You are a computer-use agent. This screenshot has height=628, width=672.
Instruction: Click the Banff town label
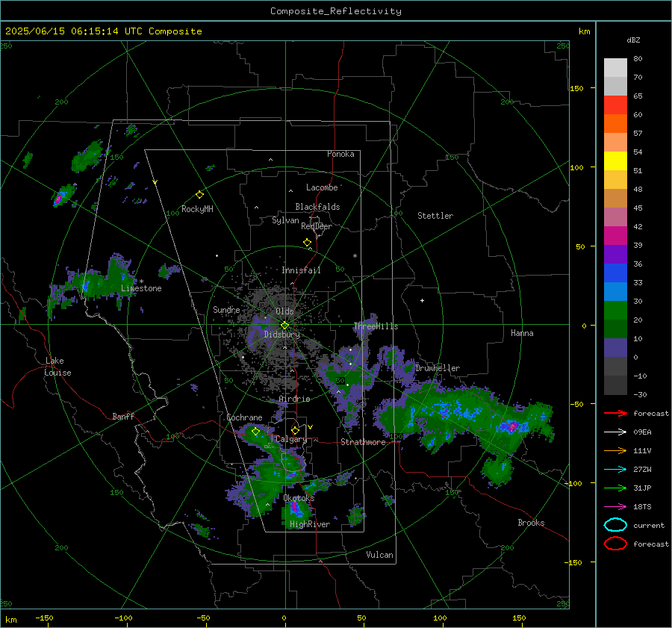123,417
